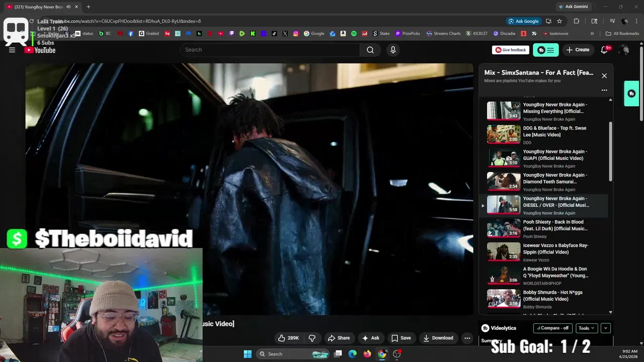Toggle the Compare - off button
The width and height of the screenshot is (644, 362).
click(x=552, y=328)
